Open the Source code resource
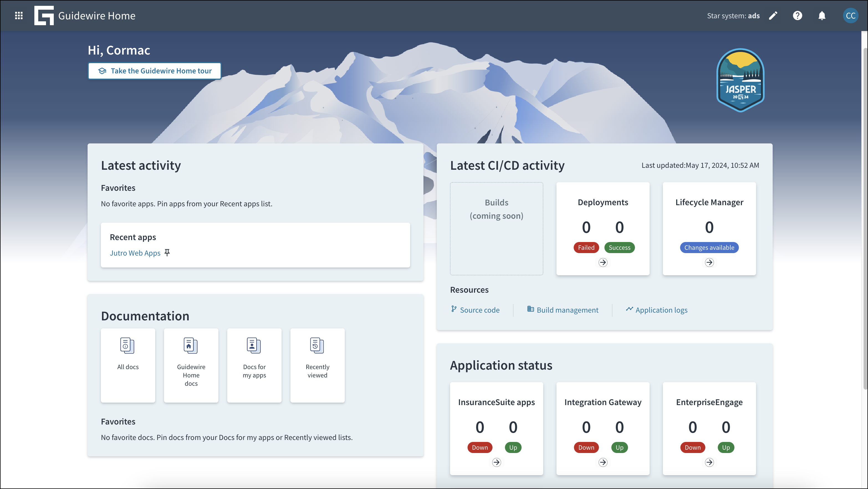Image resolution: width=868 pixels, height=489 pixels. pos(480,310)
